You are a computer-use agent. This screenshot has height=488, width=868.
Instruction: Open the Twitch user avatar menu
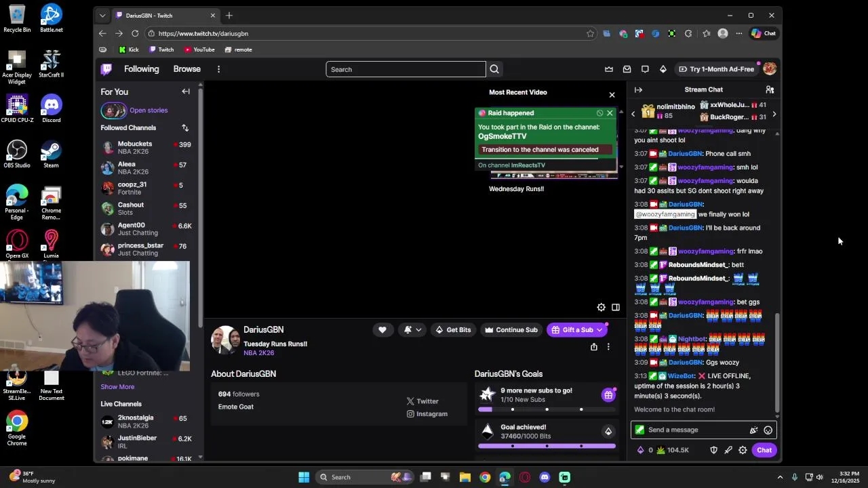[x=769, y=69]
